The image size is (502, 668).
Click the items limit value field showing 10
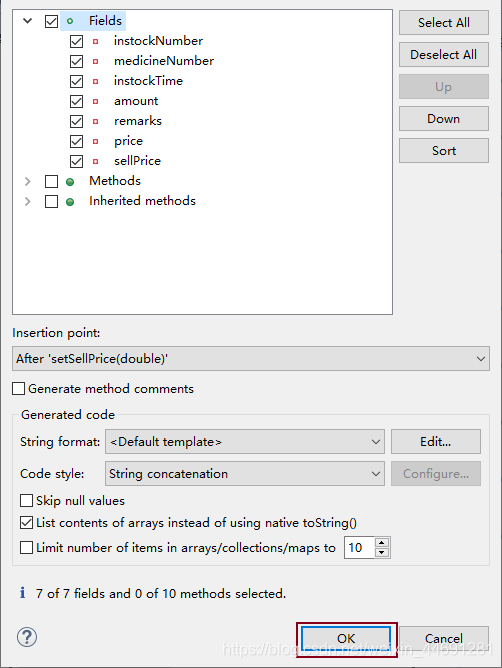(x=359, y=547)
